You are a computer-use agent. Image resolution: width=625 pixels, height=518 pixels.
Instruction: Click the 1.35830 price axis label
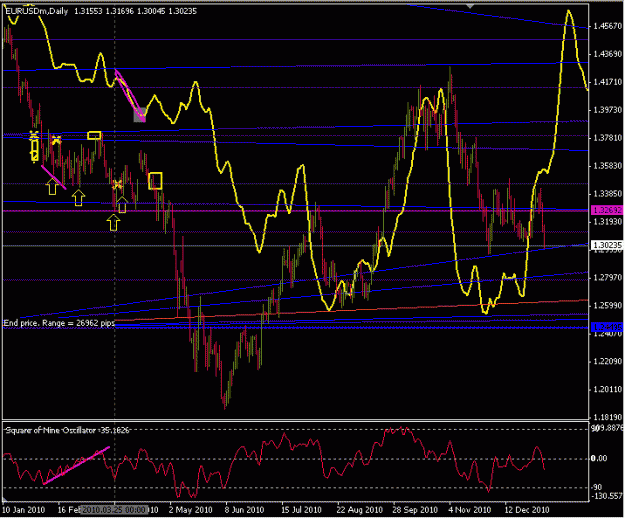click(x=607, y=166)
